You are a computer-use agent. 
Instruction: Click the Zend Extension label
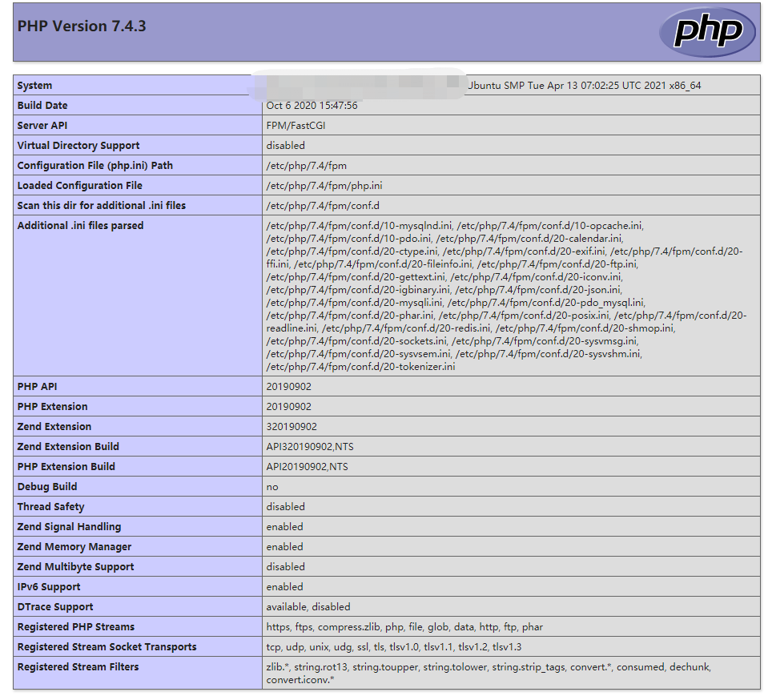(x=54, y=427)
